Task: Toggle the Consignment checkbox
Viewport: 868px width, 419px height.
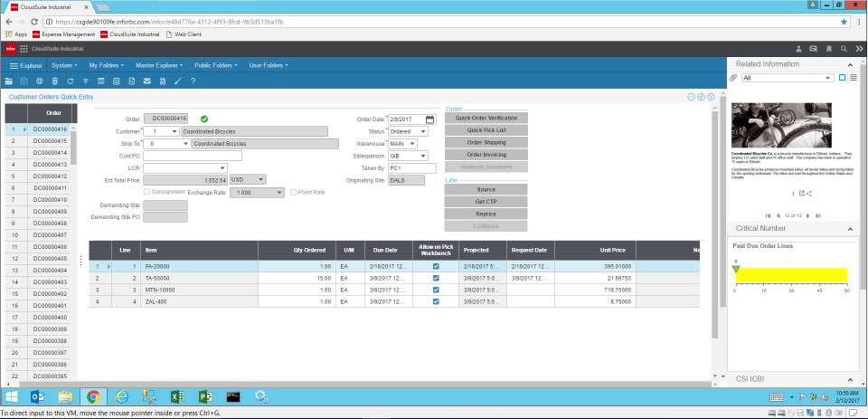Action: pos(147,192)
